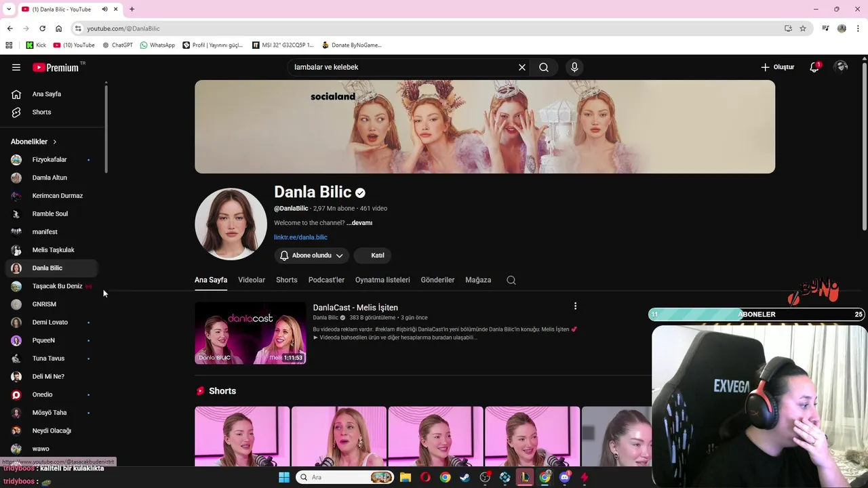Open League of Legends taskbar icon
This screenshot has height=488, width=868.
525,477
